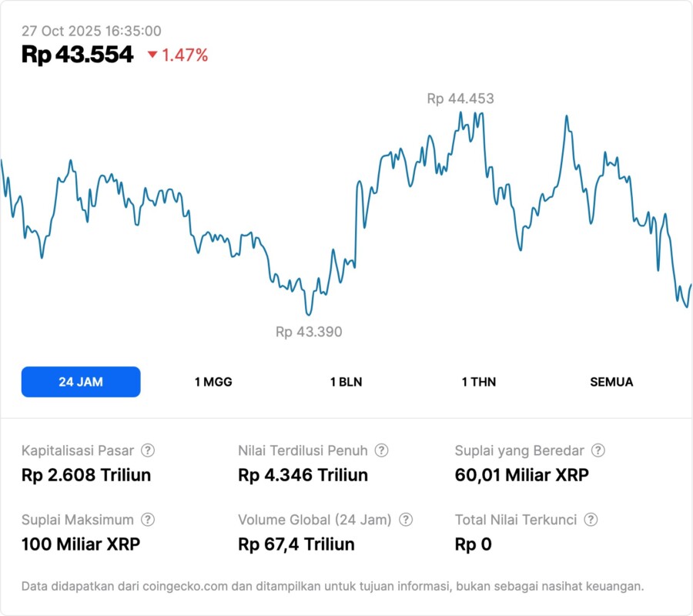Click the 60,01 Miliar XRP circulating supply value
The width and height of the screenshot is (693, 616).
521,475
